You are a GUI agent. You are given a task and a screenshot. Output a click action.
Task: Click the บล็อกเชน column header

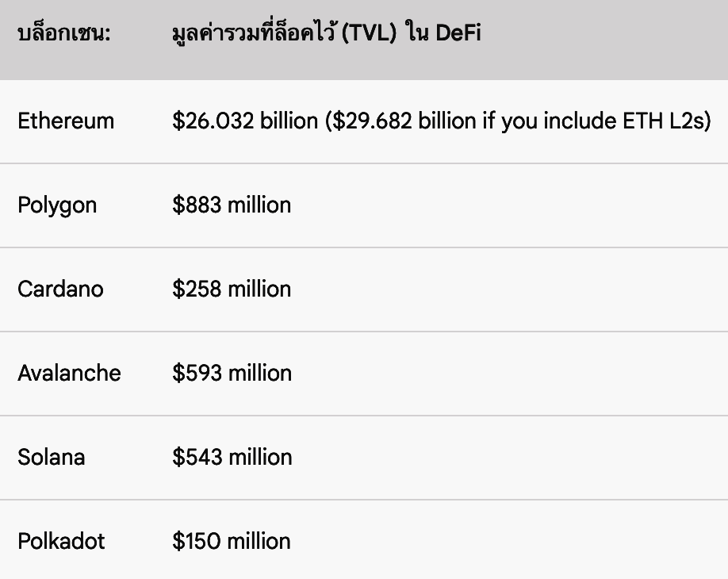pyautogui.click(x=63, y=34)
